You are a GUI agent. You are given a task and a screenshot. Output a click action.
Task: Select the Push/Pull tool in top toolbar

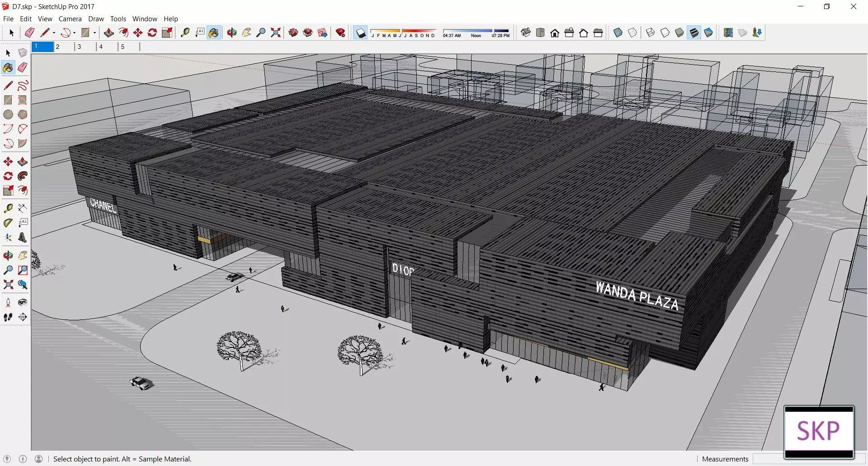coord(108,33)
